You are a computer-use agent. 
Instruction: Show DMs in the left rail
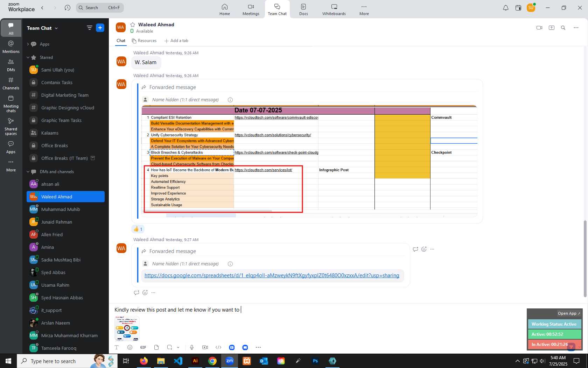tap(11, 65)
